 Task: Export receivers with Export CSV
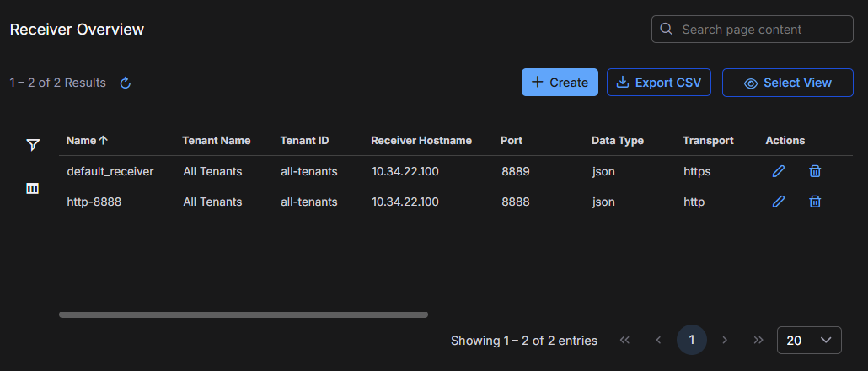coord(659,83)
